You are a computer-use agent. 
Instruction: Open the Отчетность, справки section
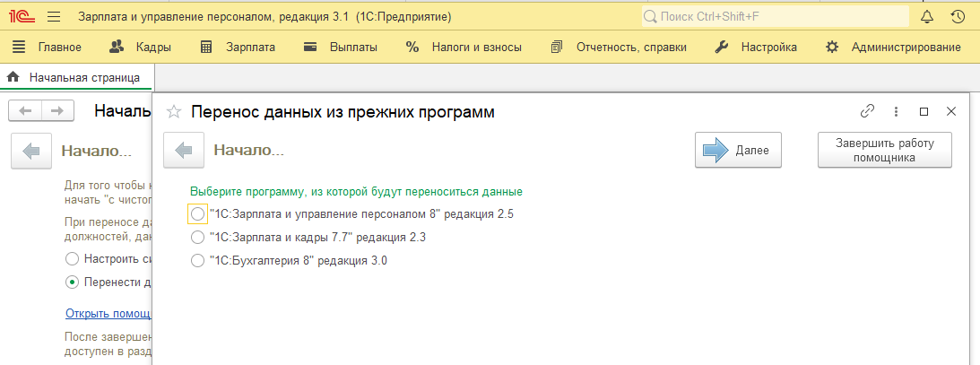point(618,47)
